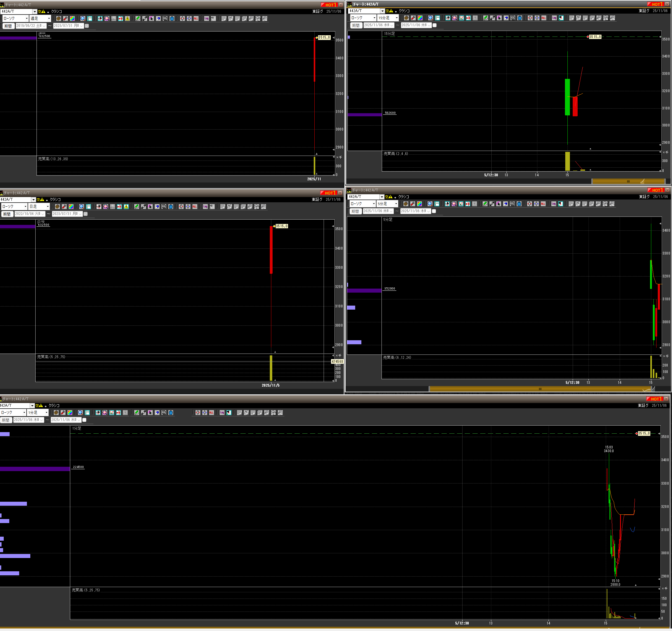672x631 pixels.
Task: Click the red ALL icon in 15-minute chart toolbar
Action: 544,18
